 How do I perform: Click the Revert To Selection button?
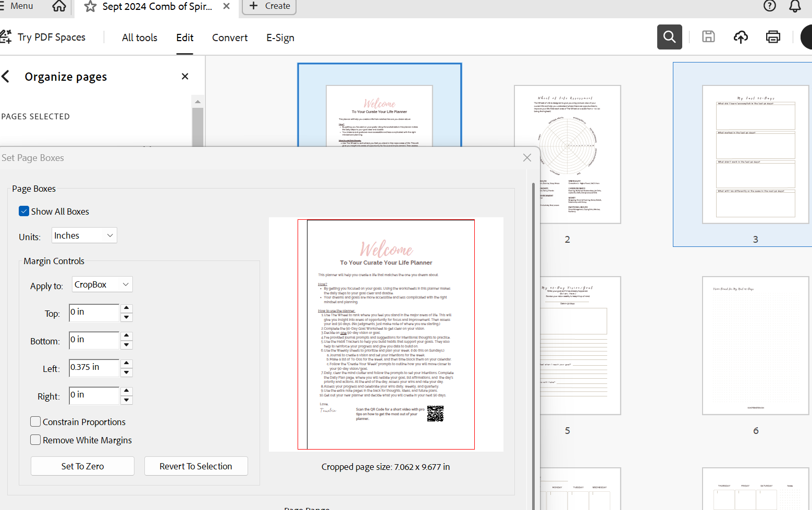[x=196, y=466]
